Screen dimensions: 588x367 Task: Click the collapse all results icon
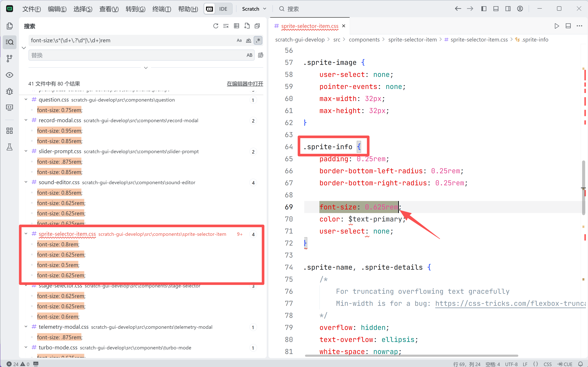(257, 26)
